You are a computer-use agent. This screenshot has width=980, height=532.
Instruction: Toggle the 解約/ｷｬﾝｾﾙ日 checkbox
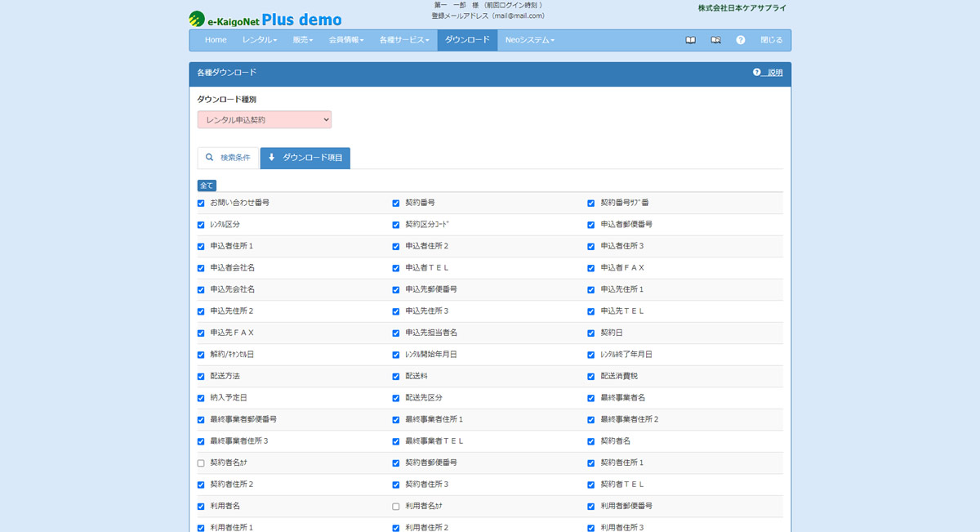tap(201, 355)
